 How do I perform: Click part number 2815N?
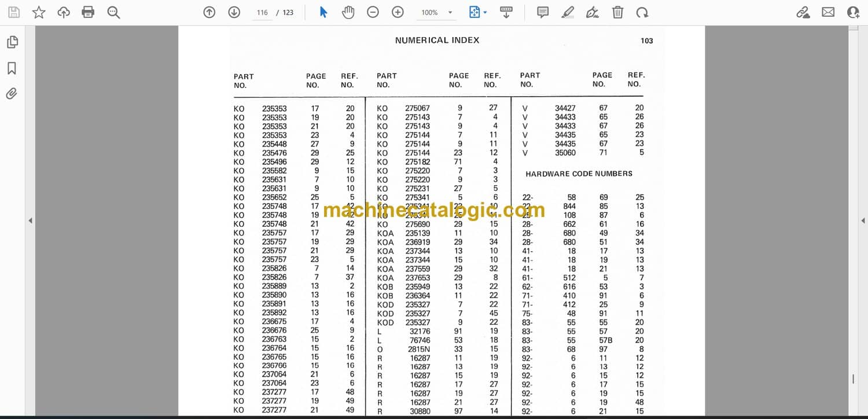(420, 349)
